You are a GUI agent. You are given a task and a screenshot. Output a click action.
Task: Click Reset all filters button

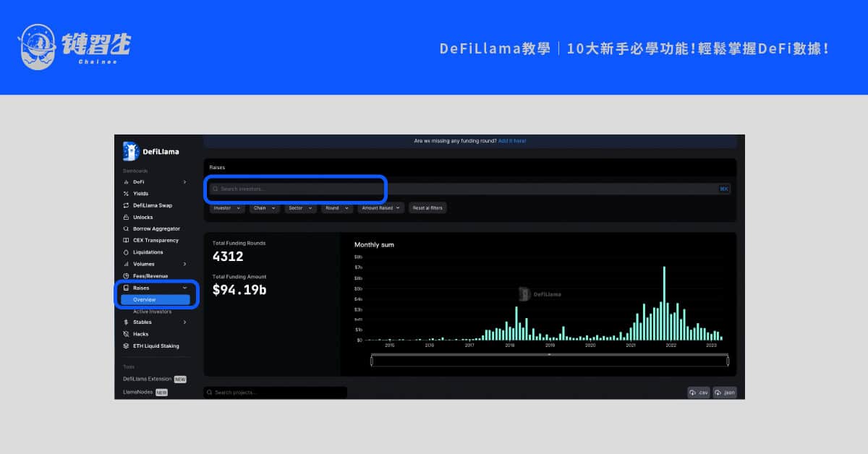pyautogui.click(x=427, y=207)
